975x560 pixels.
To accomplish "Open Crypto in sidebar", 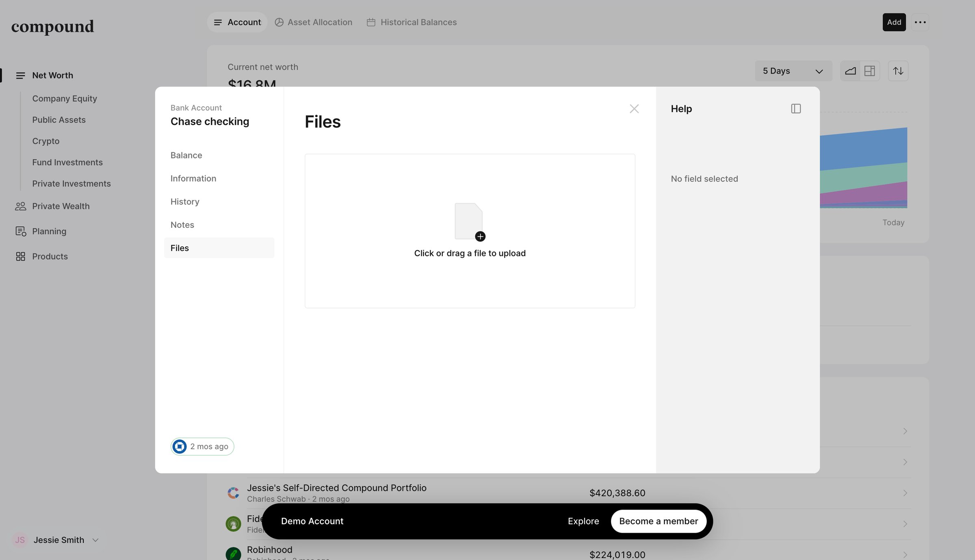I will (x=46, y=141).
